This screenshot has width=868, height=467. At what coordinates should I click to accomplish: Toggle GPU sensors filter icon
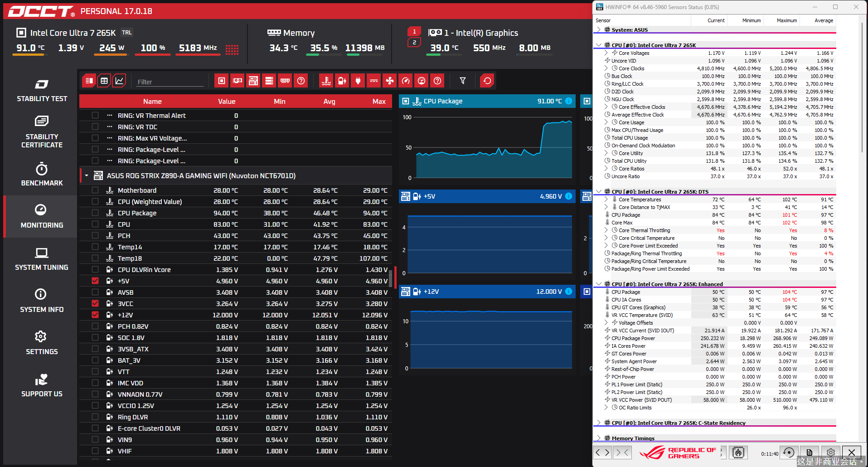click(x=238, y=81)
